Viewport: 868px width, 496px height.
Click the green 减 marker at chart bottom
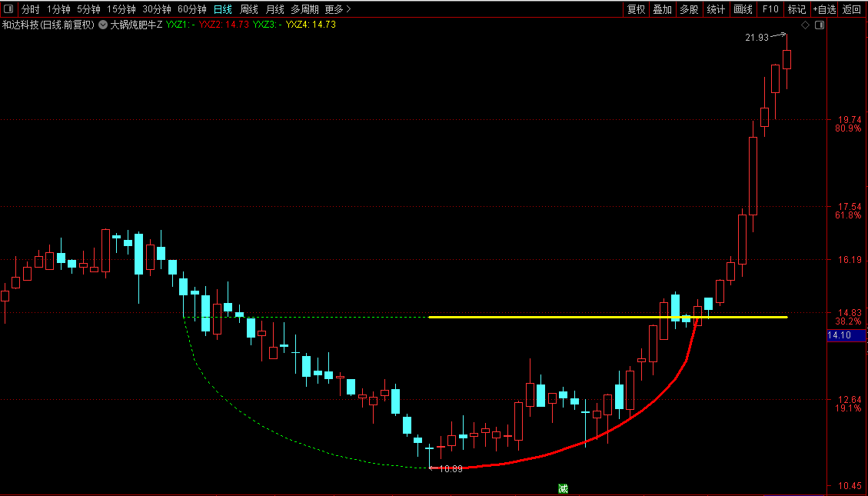pos(563,489)
